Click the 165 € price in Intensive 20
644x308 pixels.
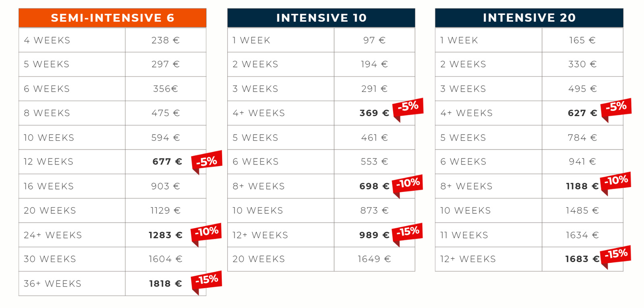[x=582, y=40]
